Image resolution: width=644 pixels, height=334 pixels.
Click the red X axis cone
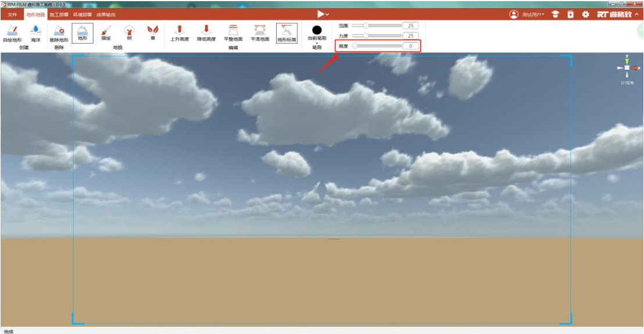click(634, 68)
